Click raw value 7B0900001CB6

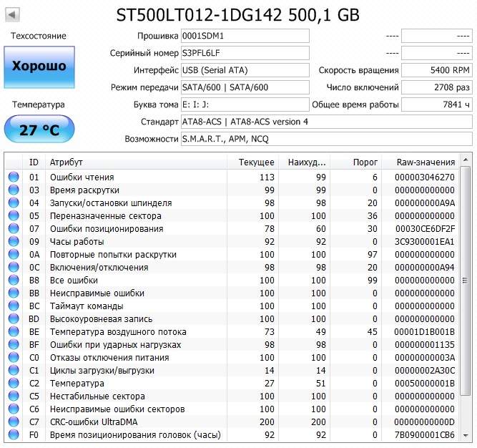click(x=425, y=435)
